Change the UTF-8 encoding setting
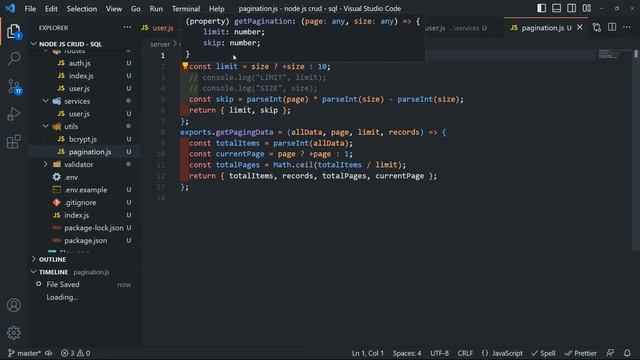The image size is (640, 360). coord(440,353)
